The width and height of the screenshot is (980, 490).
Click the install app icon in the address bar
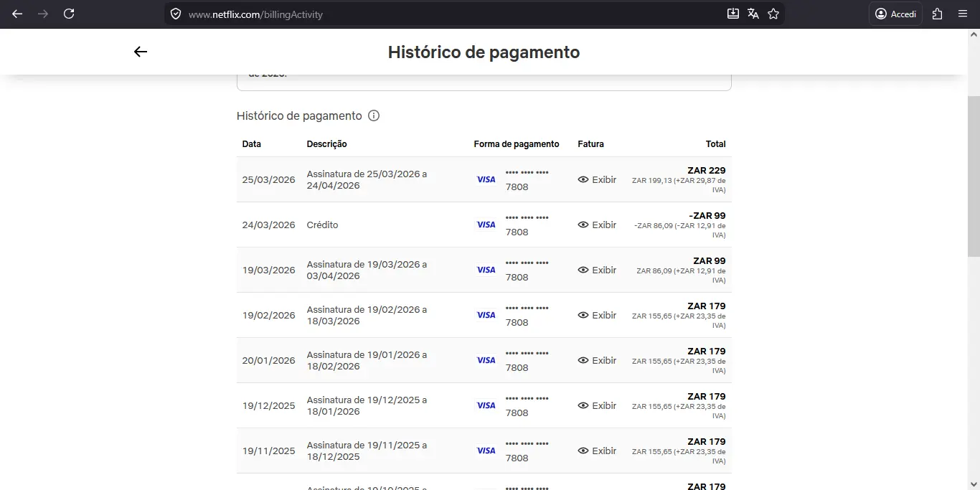point(733,14)
